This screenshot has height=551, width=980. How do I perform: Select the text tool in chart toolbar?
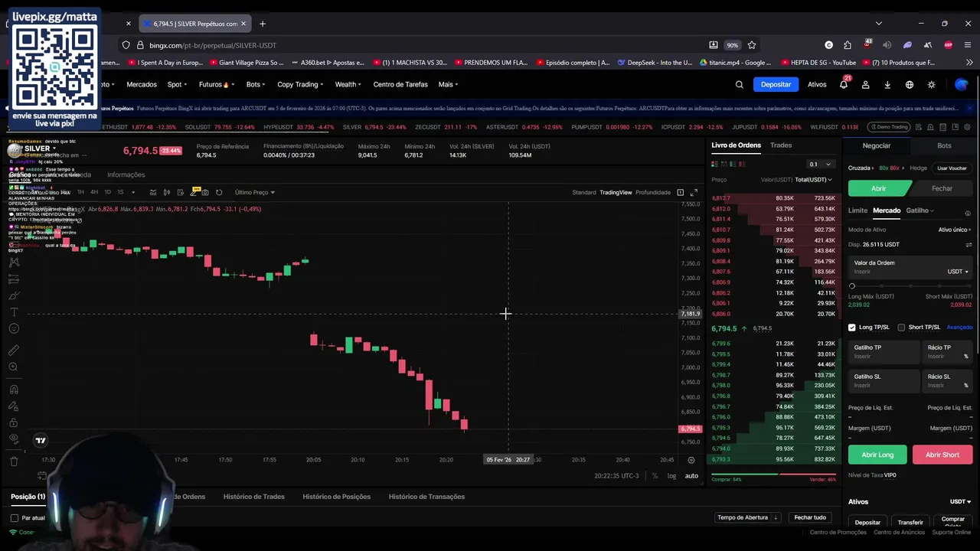(14, 311)
